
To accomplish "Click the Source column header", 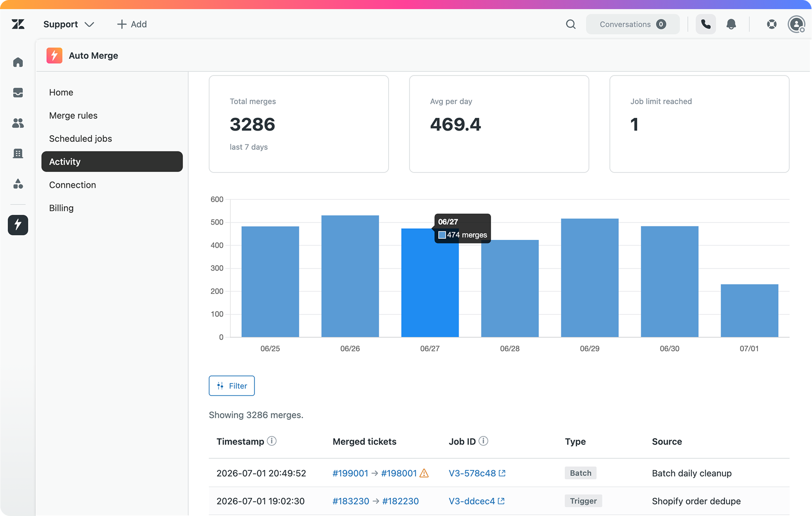I will tap(666, 441).
